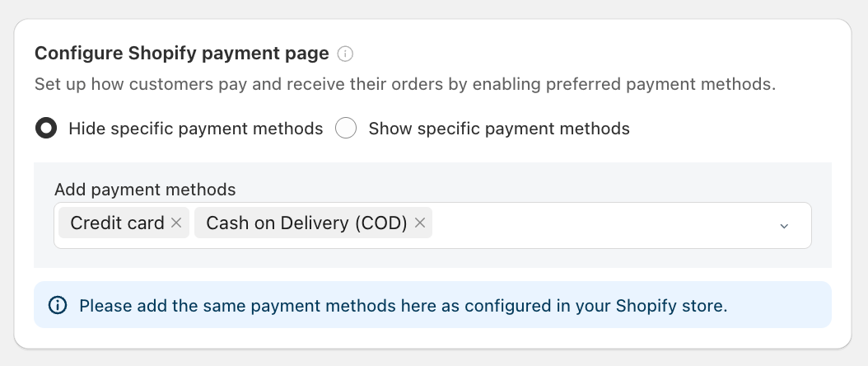Image resolution: width=868 pixels, height=366 pixels.
Task: Click the setup description text below the heading
Action: click(405, 84)
